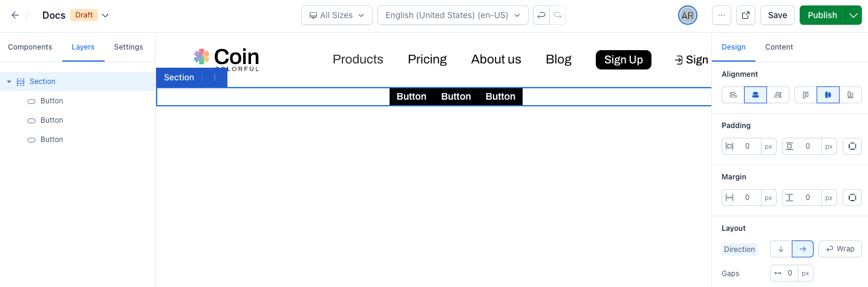868x287 pixels.
Task: Open the language locale dropdown
Action: click(x=452, y=15)
